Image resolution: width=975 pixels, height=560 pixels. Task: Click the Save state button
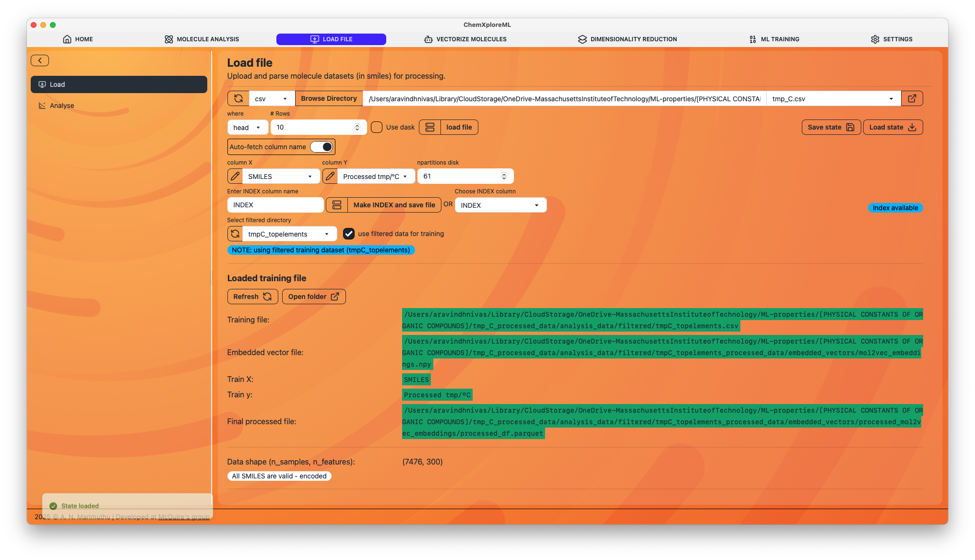coord(831,127)
